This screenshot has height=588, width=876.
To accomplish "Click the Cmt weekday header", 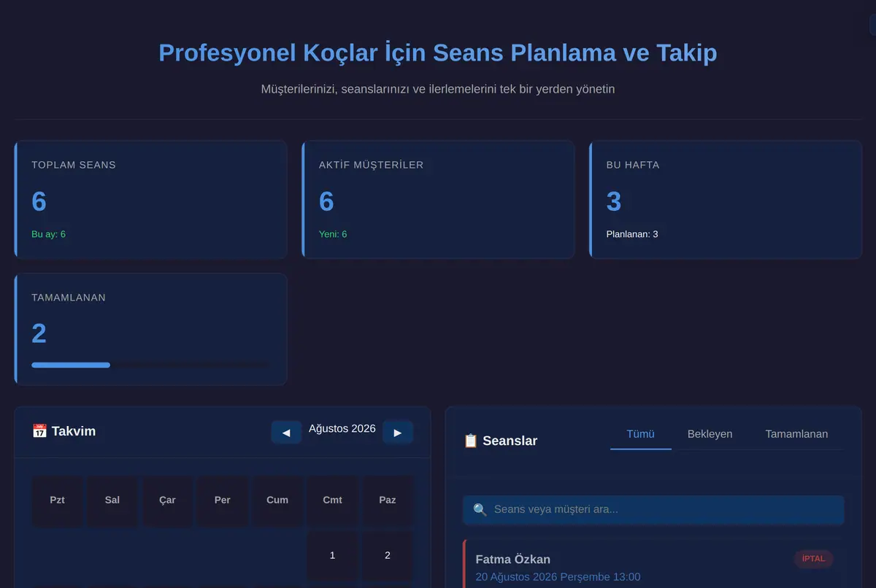I will 332,500.
